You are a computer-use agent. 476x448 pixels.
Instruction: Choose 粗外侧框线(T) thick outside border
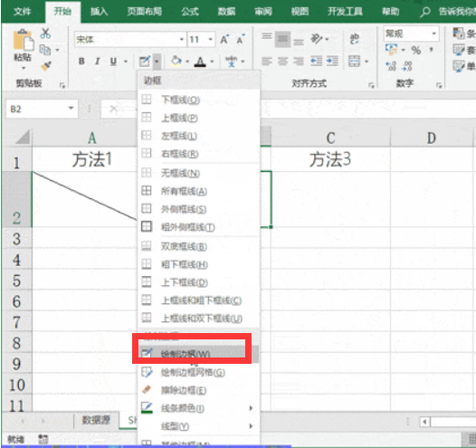[x=199, y=227]
